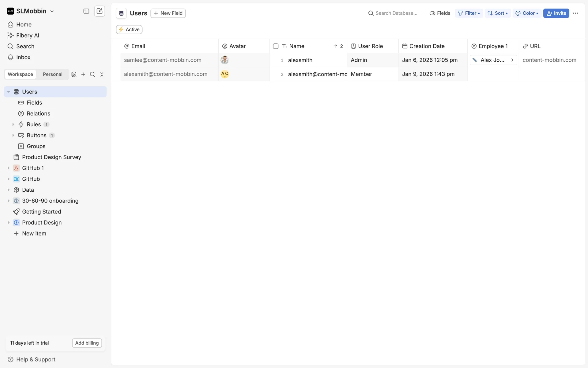Switch to the Personal tab
Image resolution: width=588 pixels, height=368 pixels.
pyautogui.click(x=52, y=75)
